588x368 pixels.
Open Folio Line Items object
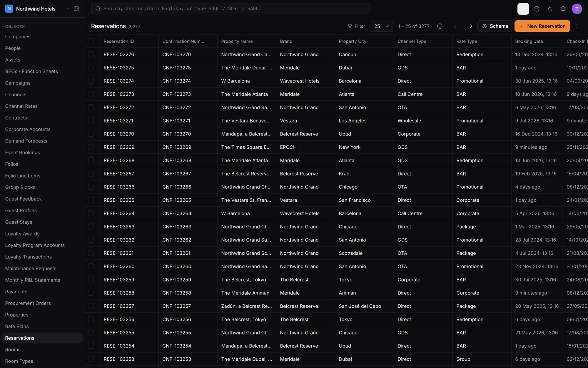point(23,176)
